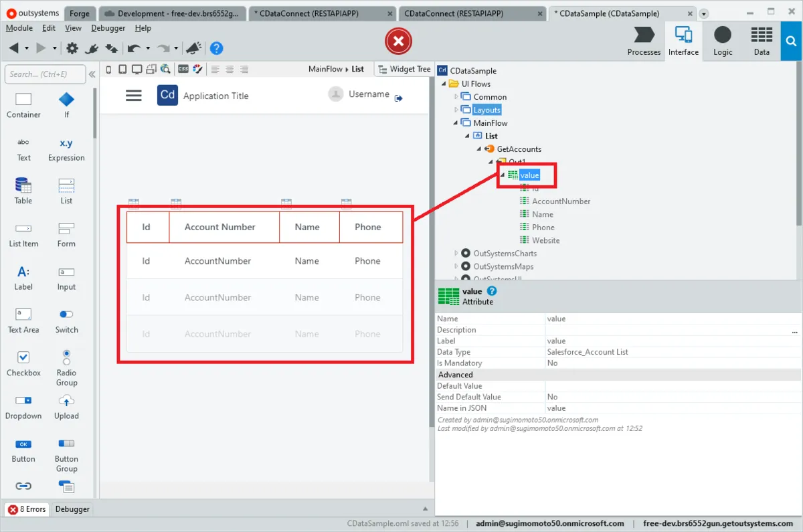Switch to the Logic layer
The height and width of the screenshot is (532, 803).
[x=723, y=41]
